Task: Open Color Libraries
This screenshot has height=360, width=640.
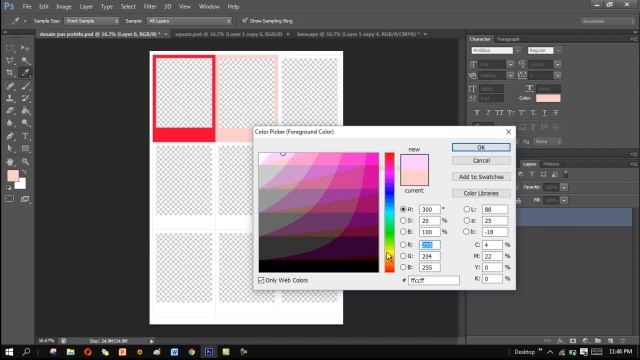Action: [481, 193]
